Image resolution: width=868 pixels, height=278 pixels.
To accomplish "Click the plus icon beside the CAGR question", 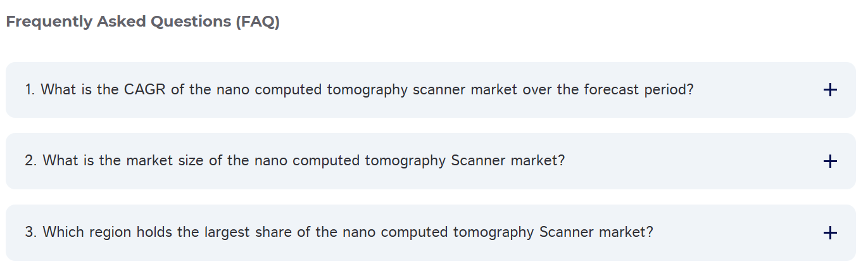I will point(830,90).
